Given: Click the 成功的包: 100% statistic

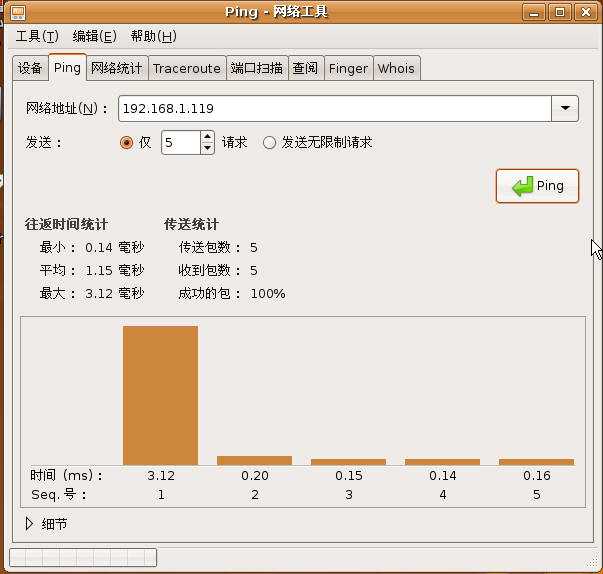Looking at the screenshot, I should coord(232,293).
